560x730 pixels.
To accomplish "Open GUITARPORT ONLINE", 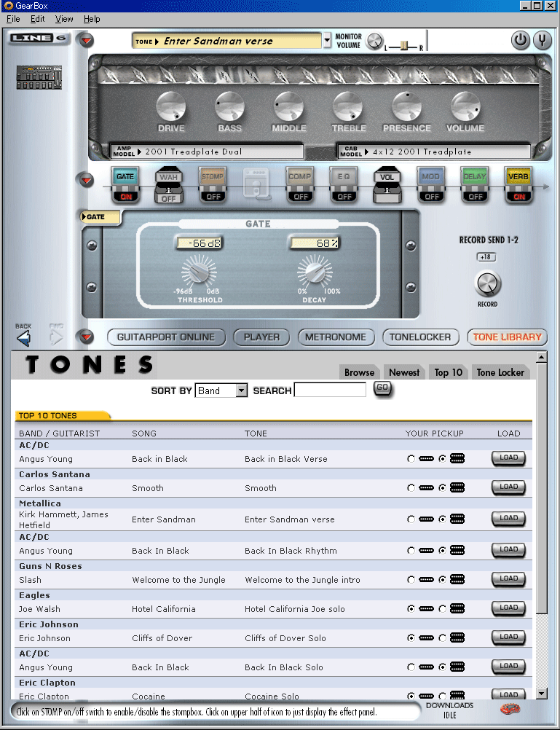I will point(166,337).
